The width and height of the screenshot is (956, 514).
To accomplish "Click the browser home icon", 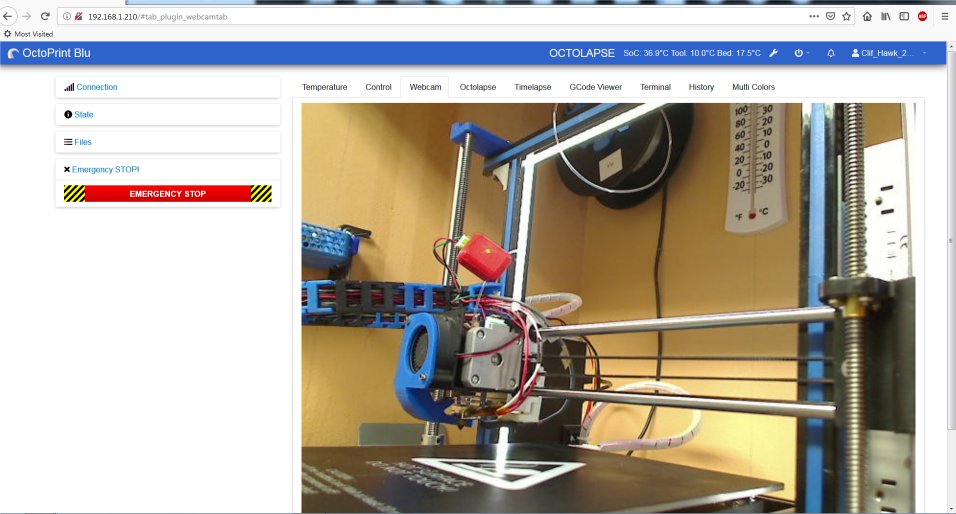I will [867, 17].
